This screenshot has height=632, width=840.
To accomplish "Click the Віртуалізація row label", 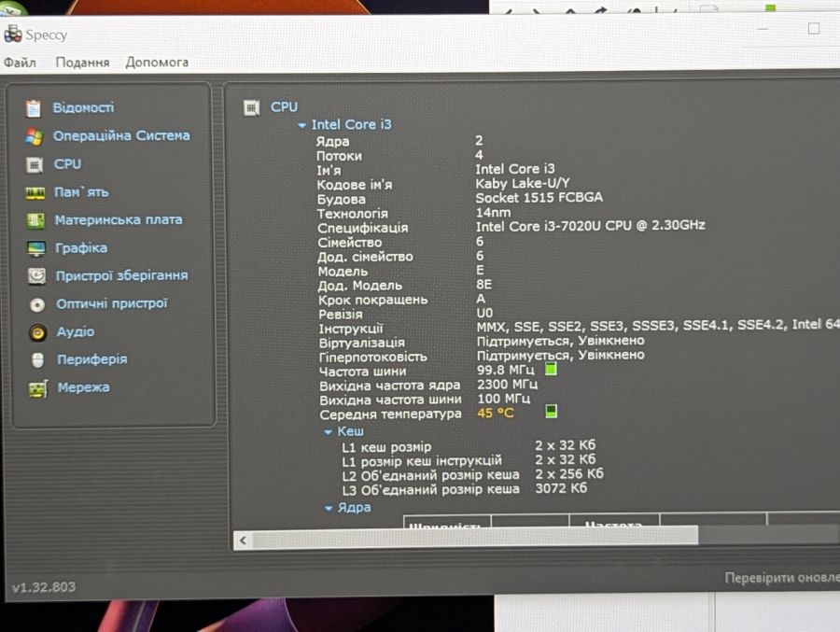I will tap(361, 343).
